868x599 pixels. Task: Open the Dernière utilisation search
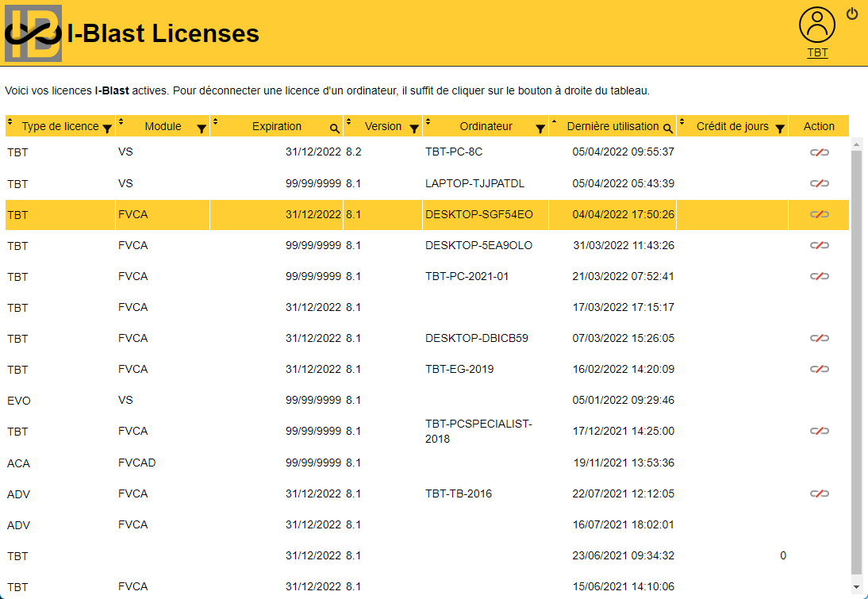[667, 127]
